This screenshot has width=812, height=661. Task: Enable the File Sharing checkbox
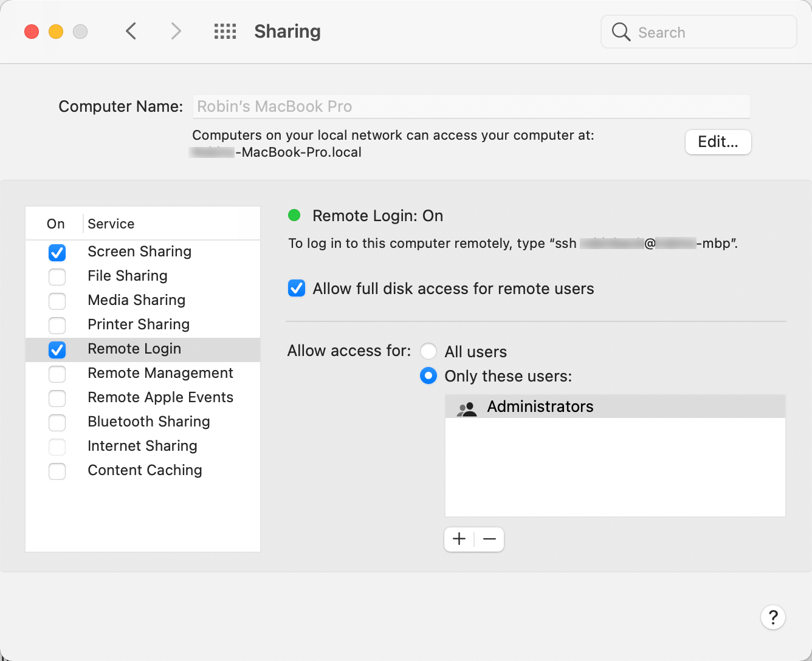click(x=57, y=276)
